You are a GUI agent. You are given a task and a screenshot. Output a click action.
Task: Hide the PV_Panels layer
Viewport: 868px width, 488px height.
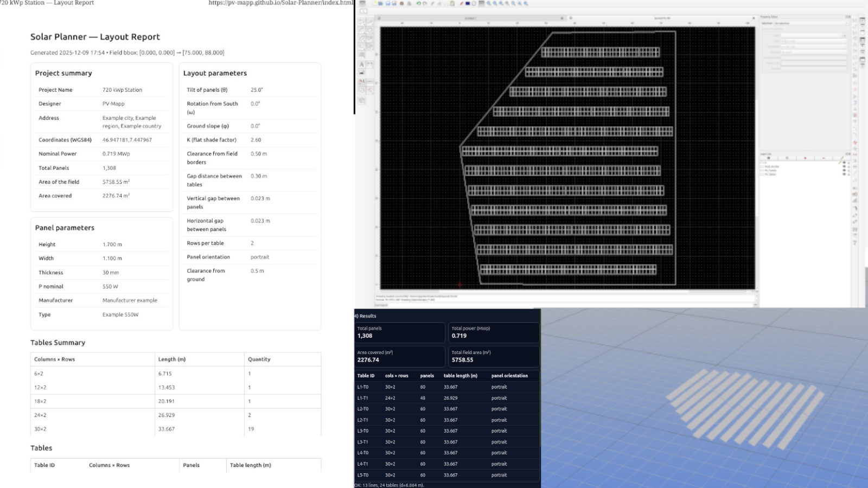click(x=844, y=170)
